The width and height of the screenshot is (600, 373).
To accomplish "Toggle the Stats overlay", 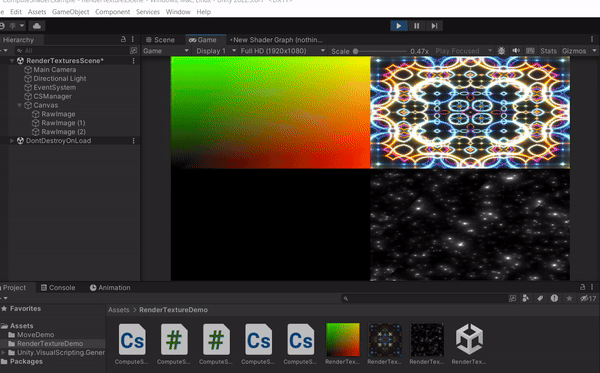I will 548,51.
